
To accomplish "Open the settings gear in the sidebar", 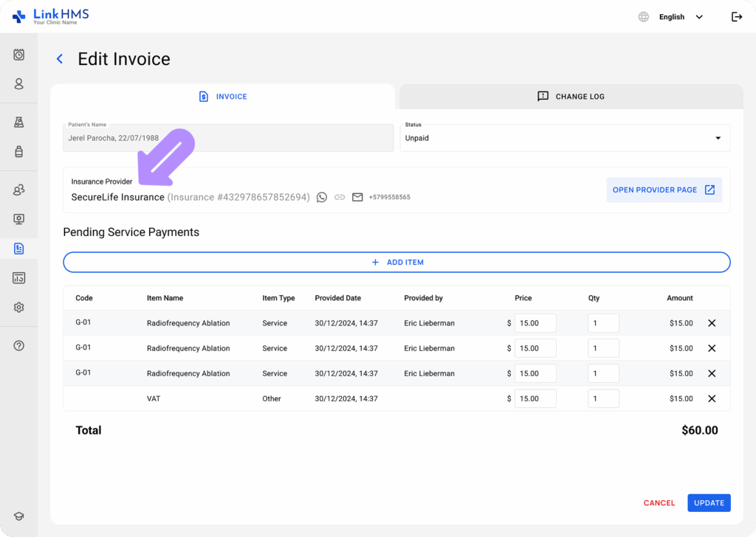I will (x=18, y=308).
